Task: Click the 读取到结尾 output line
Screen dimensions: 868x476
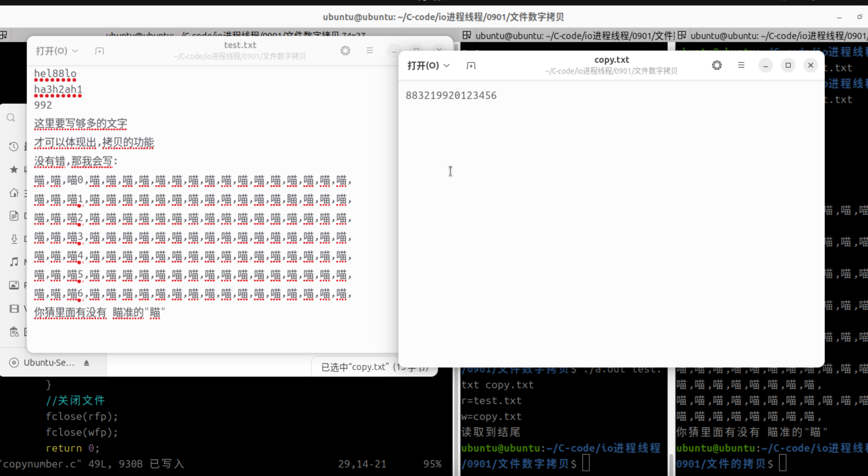Action: (x=491, y=432)
